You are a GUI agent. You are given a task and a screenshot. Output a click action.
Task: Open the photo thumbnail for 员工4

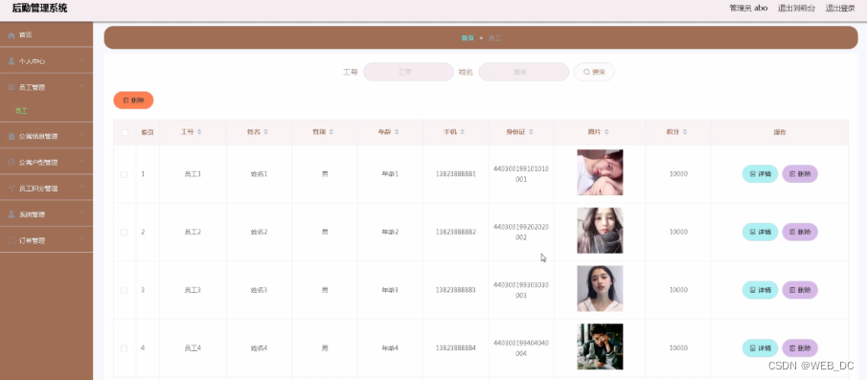tap(600, 346)
